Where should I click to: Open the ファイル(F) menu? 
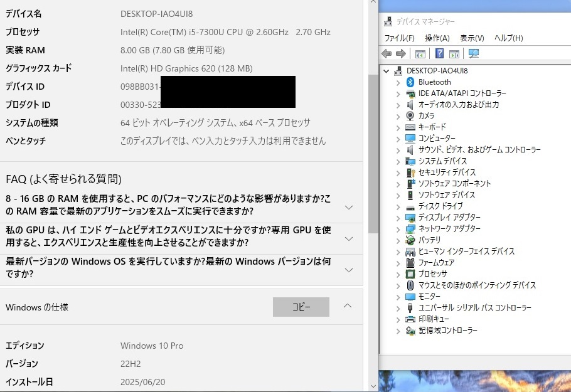[x=400, y=38]
